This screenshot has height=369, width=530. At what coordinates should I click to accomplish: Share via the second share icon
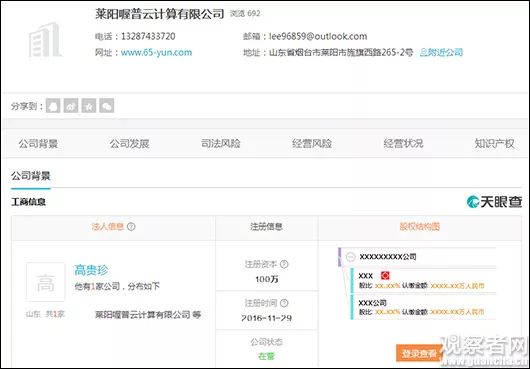tap(71, 106)
